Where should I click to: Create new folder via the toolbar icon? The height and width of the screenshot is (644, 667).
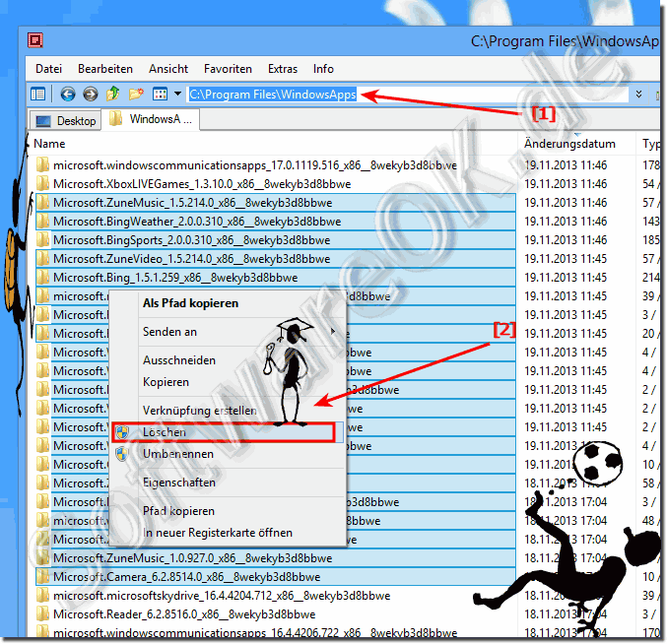click(x=136, y=94)
